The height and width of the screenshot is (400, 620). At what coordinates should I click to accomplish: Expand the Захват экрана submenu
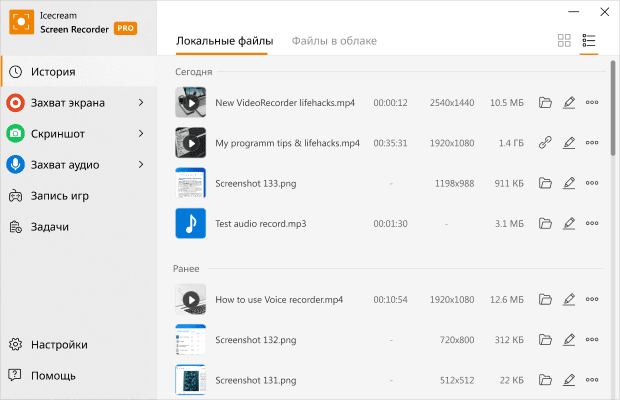[x=141, y=103]
